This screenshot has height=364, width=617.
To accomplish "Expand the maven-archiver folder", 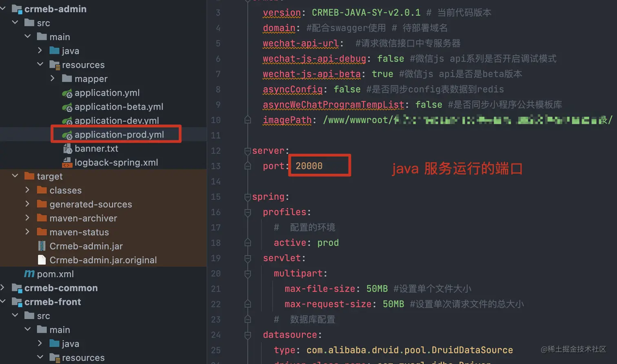I will pos(28,218).
